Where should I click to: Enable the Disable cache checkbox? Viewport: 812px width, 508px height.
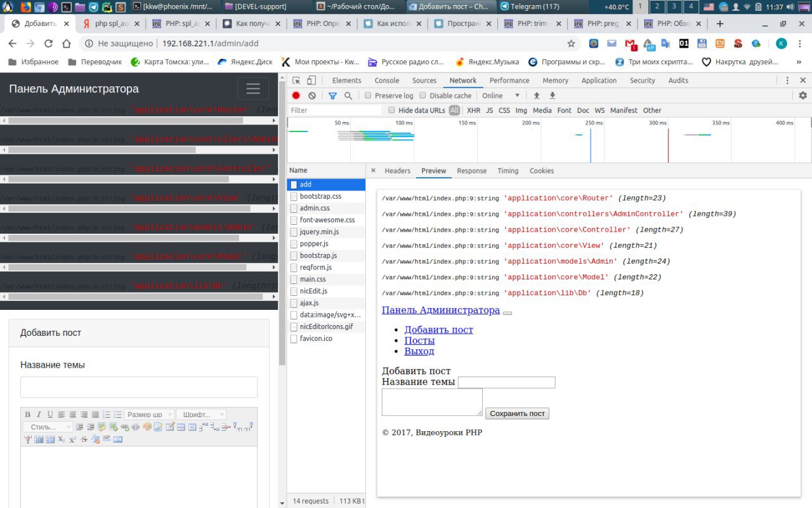point(422,95)
